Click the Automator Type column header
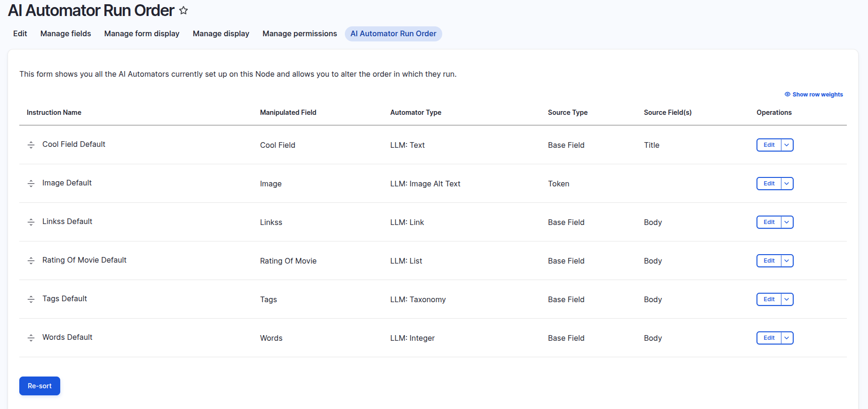868x409 pixels. [416, 112]
